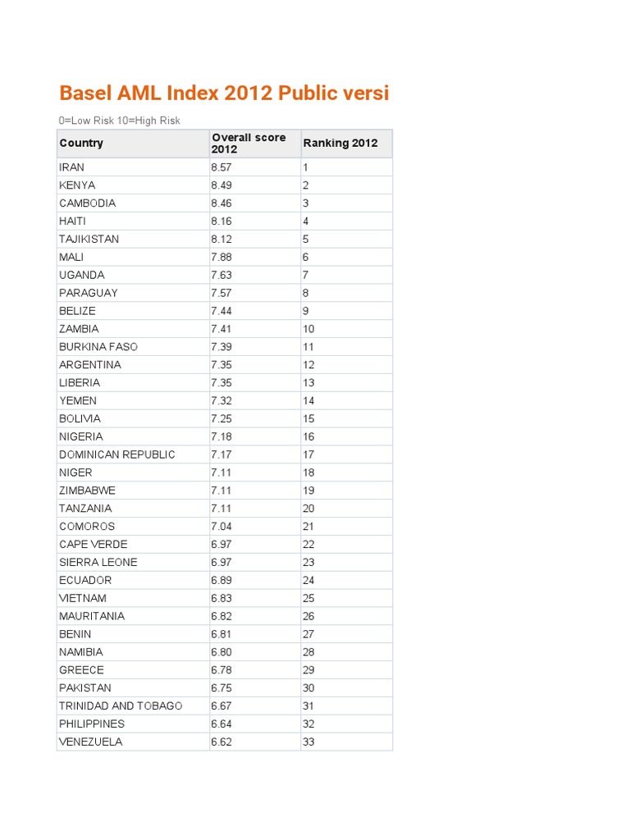Viewport: 630px width, 840px height.
Task: Click the Ranking 2012 column header
Action: click(340, 144)
